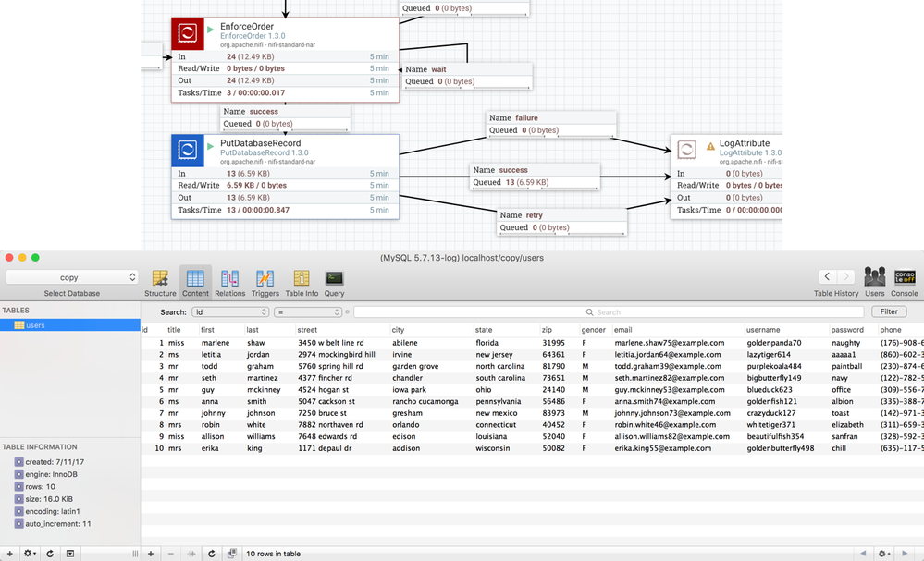Open the gear action menu below the tables list
924x561 pixels.
[29, 553]
